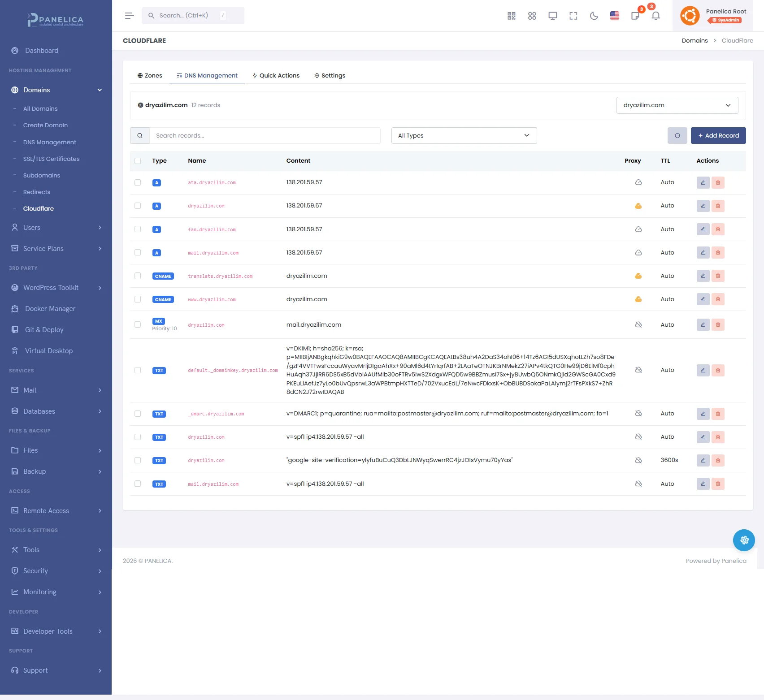Click the QR code icon in header

512,16
